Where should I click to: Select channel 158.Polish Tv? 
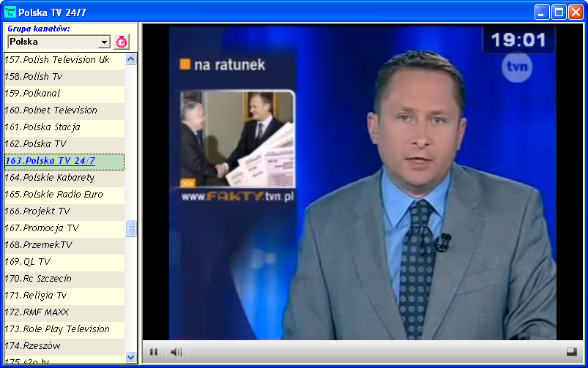[x=64, y=76]
